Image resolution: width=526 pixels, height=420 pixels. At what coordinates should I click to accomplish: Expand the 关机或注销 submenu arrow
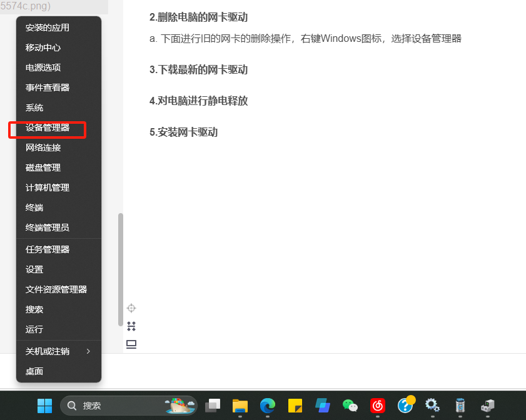(x=88, y=351)
